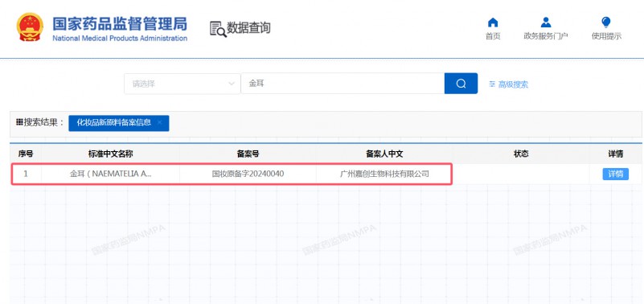Click the 使用提示 lightbulb icon
The image size is (644, 304).
point(605,23)
